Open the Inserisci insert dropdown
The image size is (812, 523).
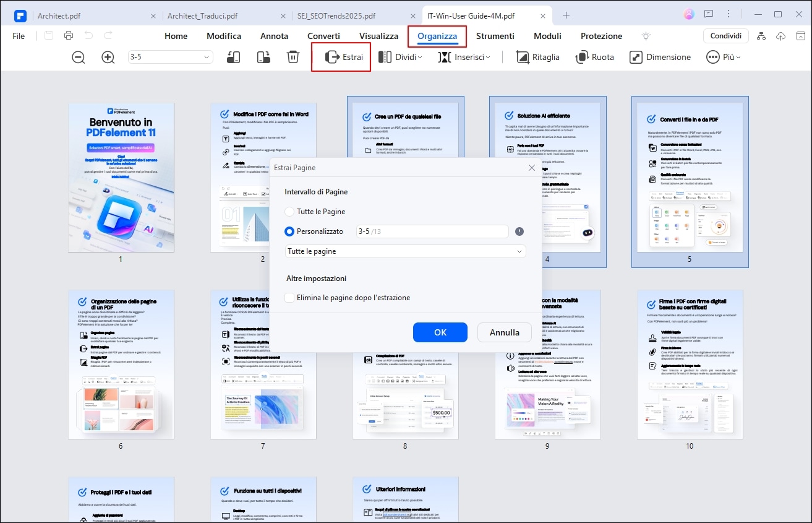(x=464, y=57)
